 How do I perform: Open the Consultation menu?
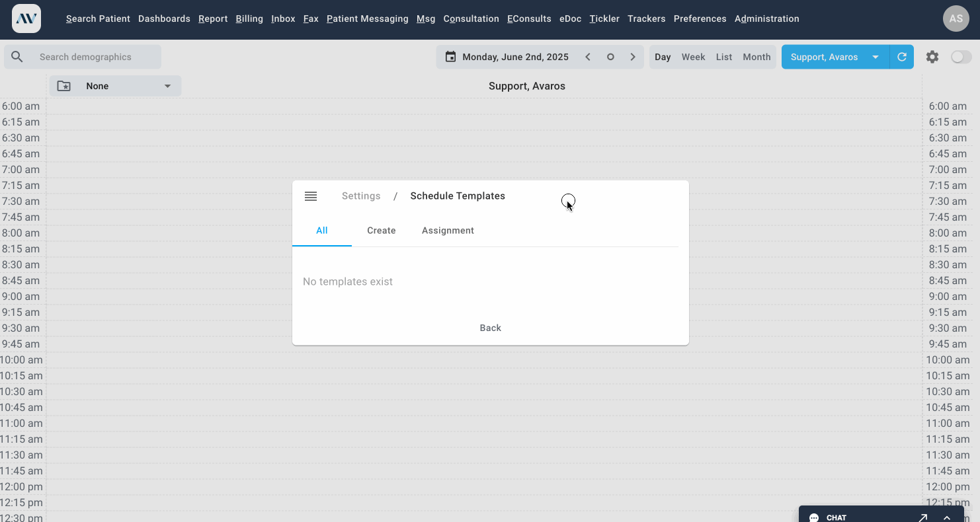click(x=471, y=19)
